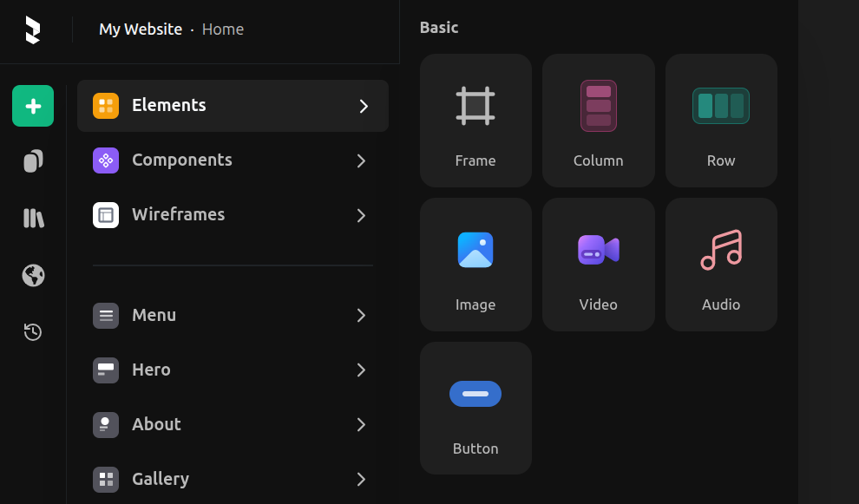Select the Frame element tile
Image resolution: width=859 pixels, height=504 pixels.
coord(475,121)
